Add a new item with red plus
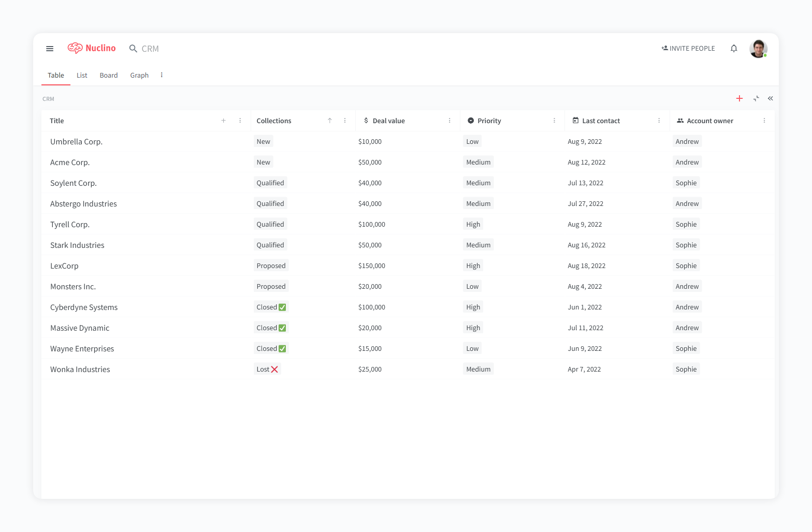Viewport: 812px width, 532px height. [x=740, y=98]
